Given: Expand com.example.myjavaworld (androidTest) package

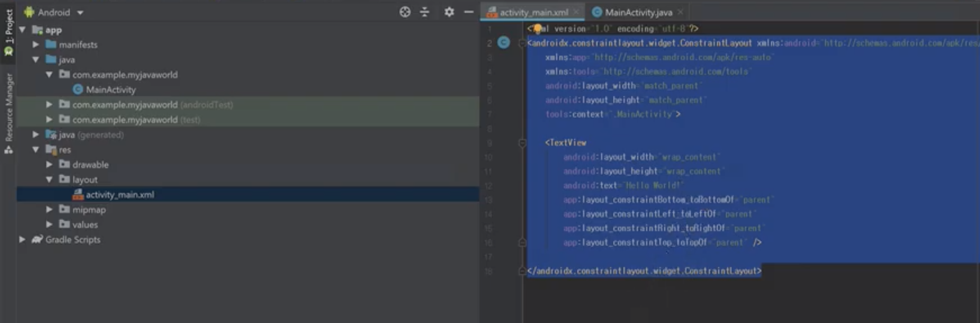Looking at the screenshot, I should point(49,105).
